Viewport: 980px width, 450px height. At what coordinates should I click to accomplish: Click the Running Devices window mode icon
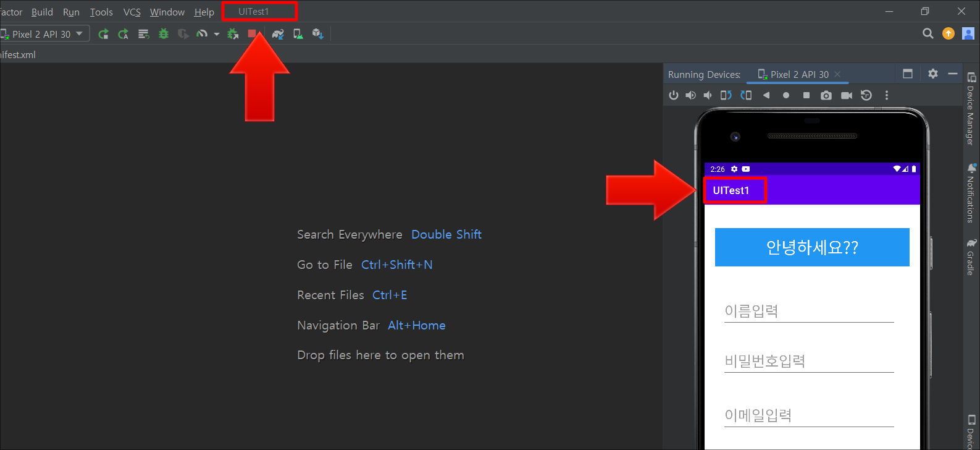click(908, 74)
